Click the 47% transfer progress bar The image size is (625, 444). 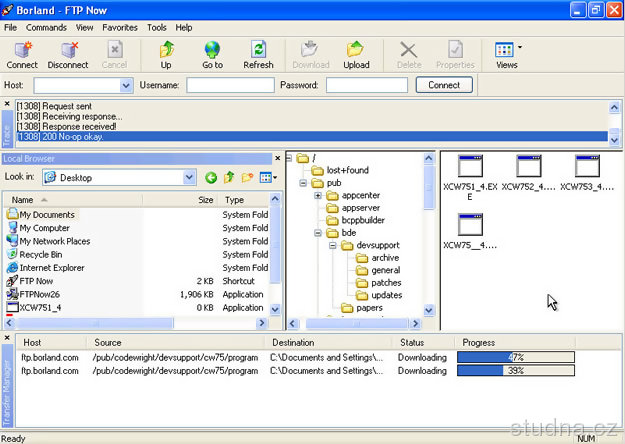tap(516, 356)
